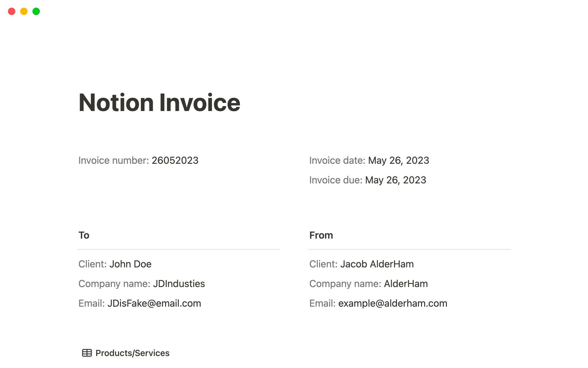Click the Invoice date label text
This screenshot has width=588, height=368.
click(337, 160)
